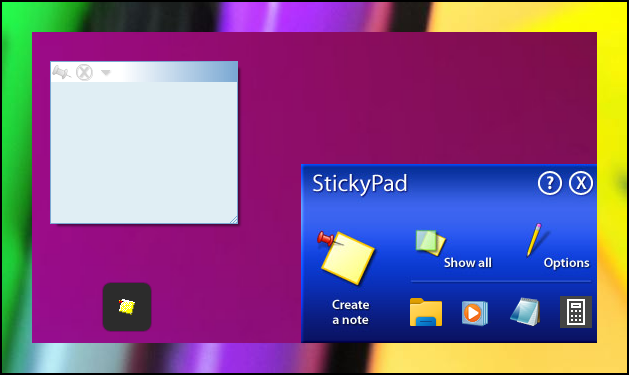The height and width of the screenshot is (375, 629).
Task: Open the sticky note dropdown arrow menu
Action: 106,73
